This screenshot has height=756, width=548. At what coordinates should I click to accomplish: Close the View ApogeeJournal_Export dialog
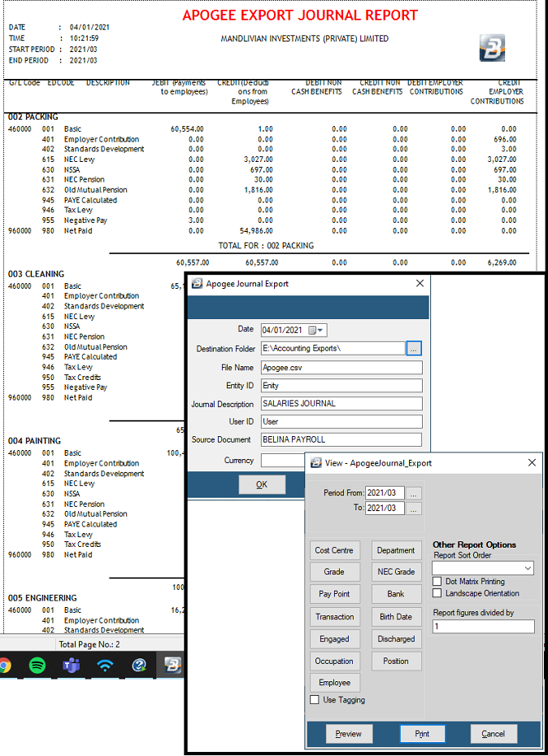(532, 463)
